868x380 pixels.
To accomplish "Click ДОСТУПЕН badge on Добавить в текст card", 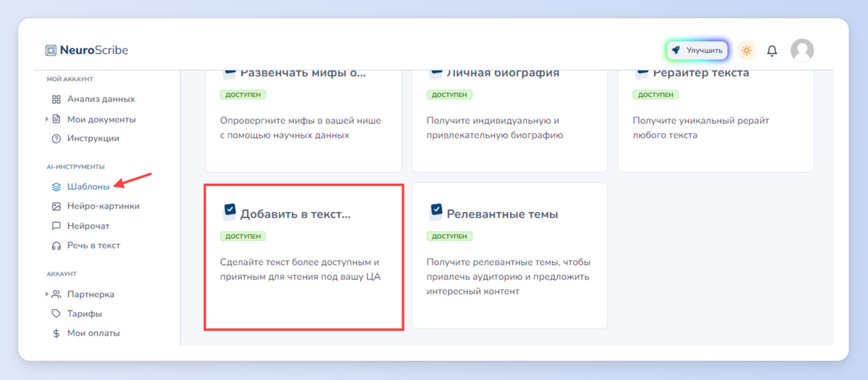I will (243, 236).
